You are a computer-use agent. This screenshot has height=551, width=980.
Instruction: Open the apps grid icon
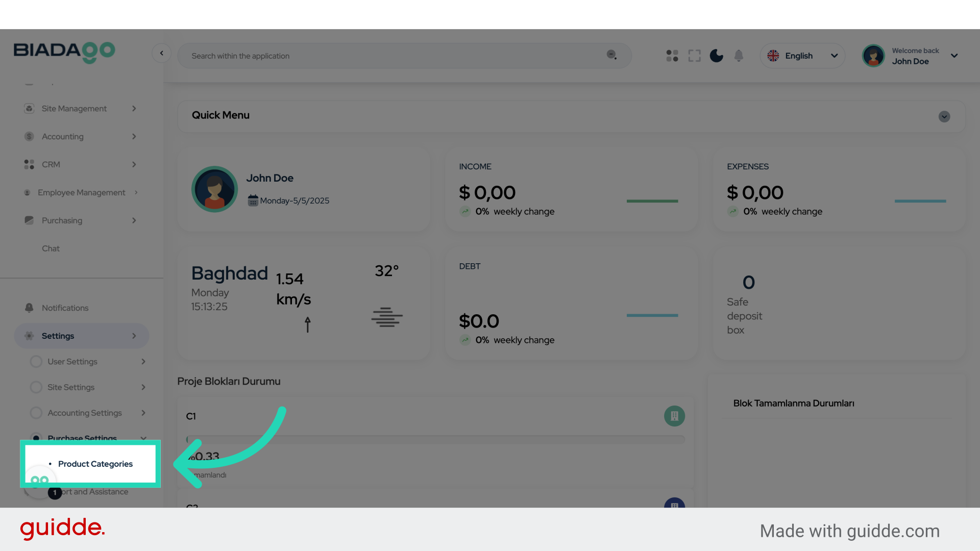(672, 56)
